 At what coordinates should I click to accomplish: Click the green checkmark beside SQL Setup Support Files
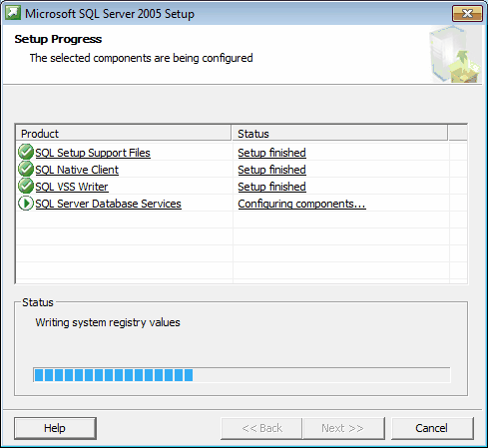tap(26, 153)
